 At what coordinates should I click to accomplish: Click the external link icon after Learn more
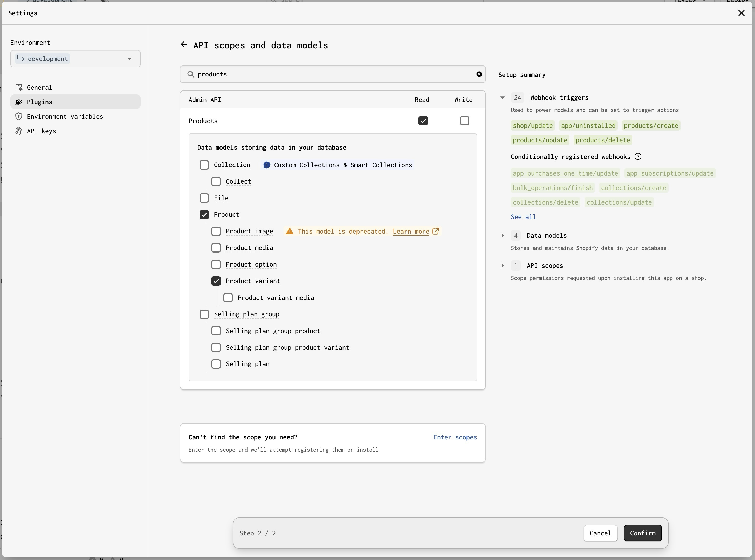pos(436,231)
